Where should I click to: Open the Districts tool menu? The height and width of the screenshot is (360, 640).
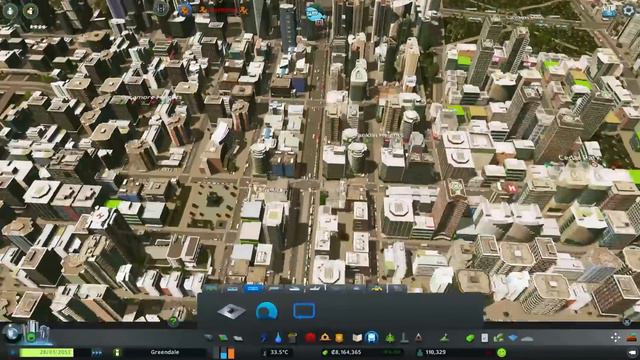coord(238,338)
